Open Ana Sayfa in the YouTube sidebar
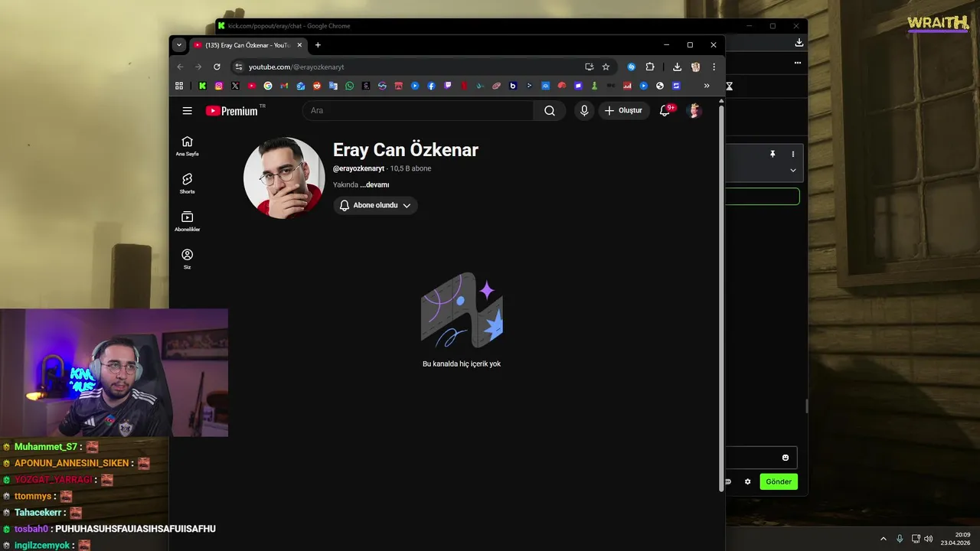980x551 pixels. 187,146
